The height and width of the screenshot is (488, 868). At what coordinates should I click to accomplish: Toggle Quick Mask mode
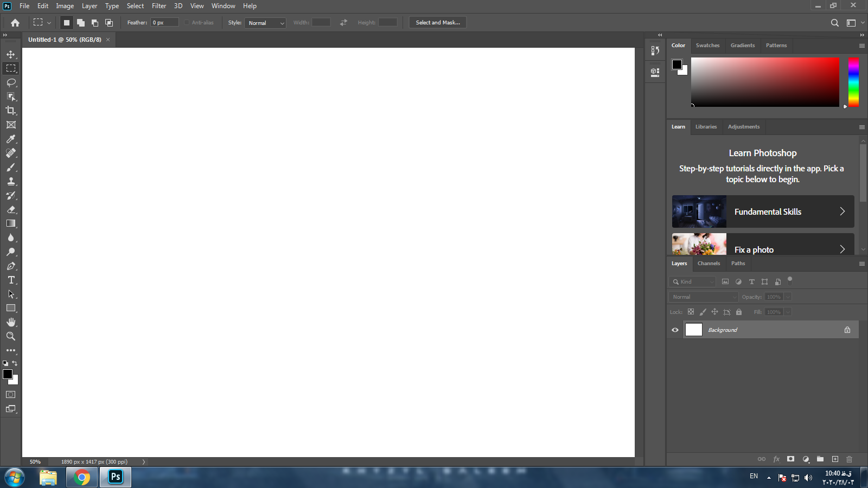coord(11,395)
